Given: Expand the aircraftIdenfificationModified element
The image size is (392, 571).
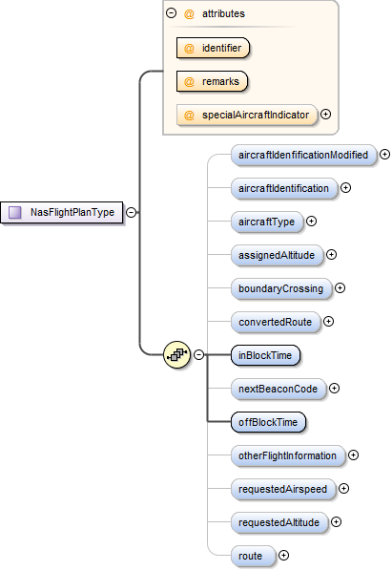Looking at the screenshot, I should click(384, 155).
